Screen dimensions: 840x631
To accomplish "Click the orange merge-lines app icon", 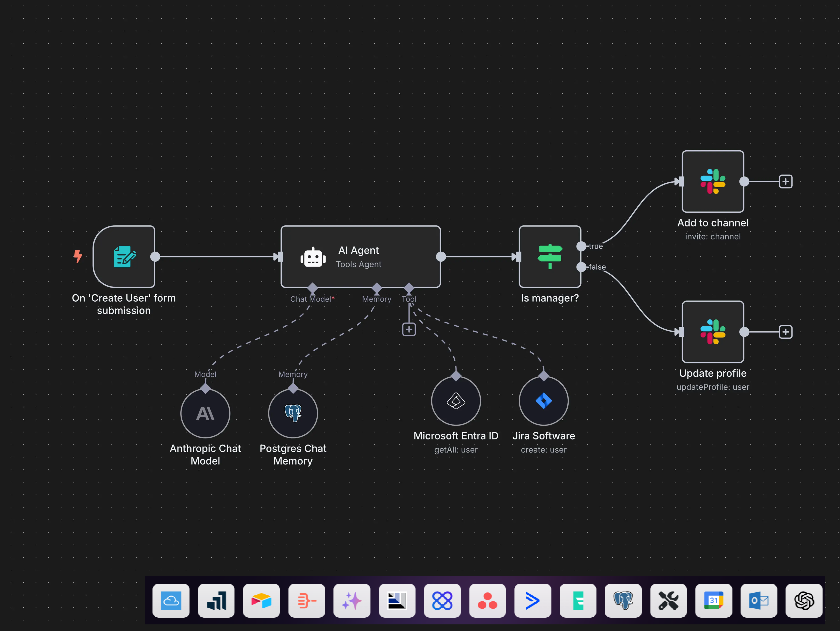I will 306,601.
